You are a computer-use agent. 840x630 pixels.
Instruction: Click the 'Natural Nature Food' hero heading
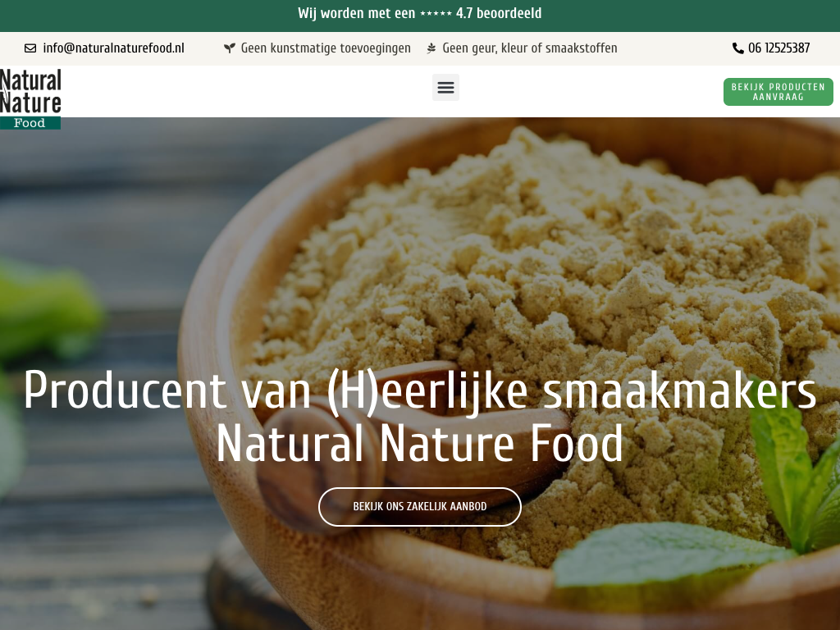point(420,443)
